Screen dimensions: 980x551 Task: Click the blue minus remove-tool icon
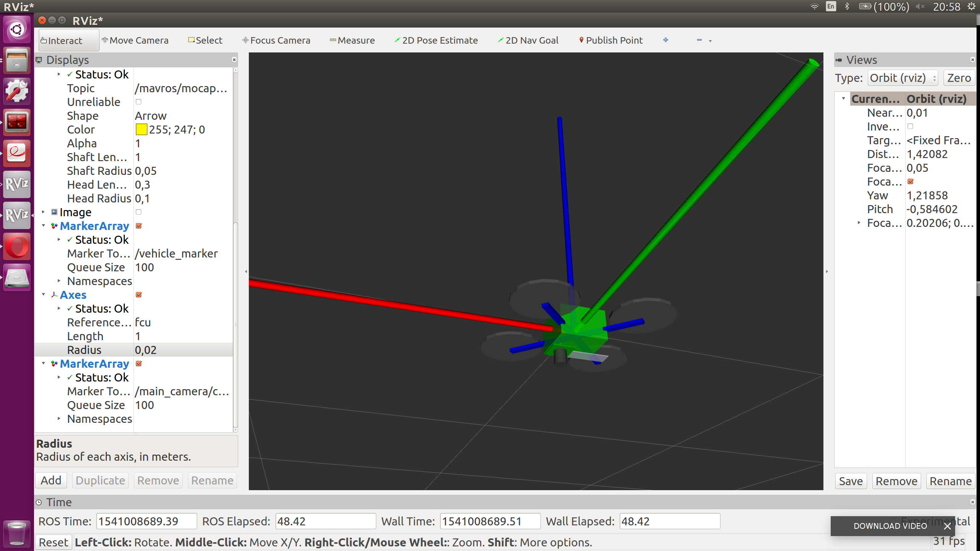coord(699,40)
